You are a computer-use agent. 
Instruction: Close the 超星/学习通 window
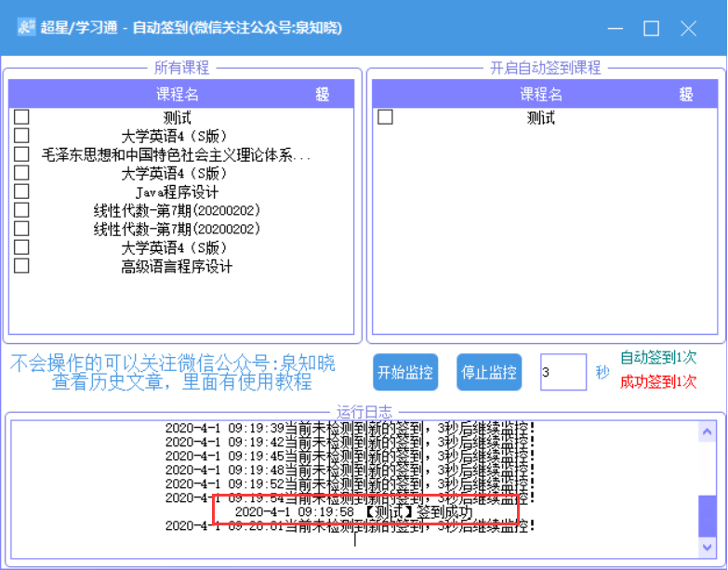[688, 29]
